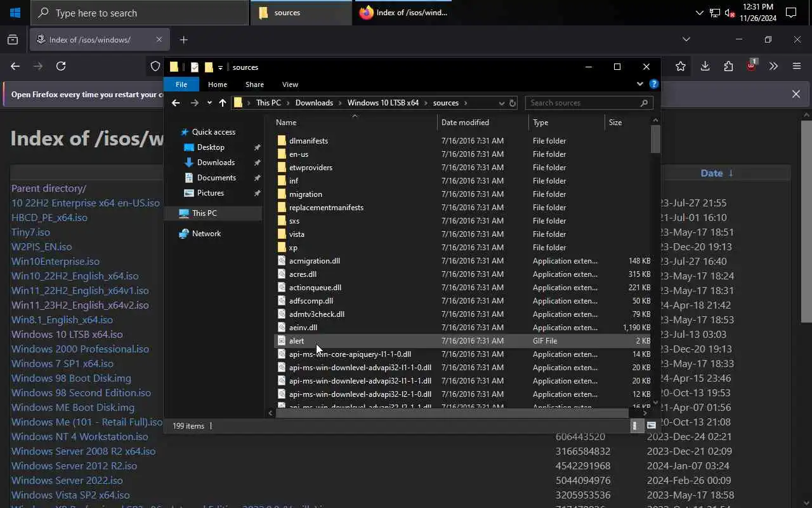Select aeinv.dll file
The width and height of the screenshot is (812, 508).
pos(303,328)
